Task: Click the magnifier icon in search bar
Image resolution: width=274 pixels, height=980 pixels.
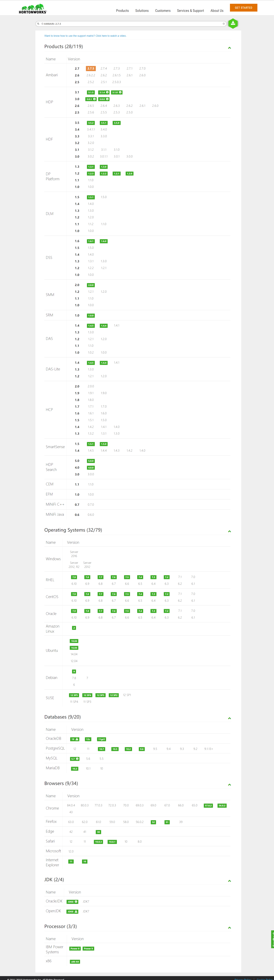Action: (x=38, y=24)
